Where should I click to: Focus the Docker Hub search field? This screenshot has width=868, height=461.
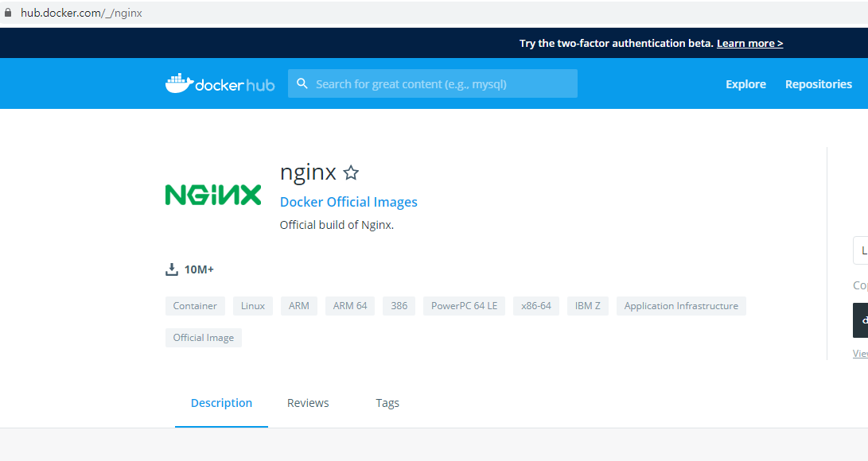432,83
